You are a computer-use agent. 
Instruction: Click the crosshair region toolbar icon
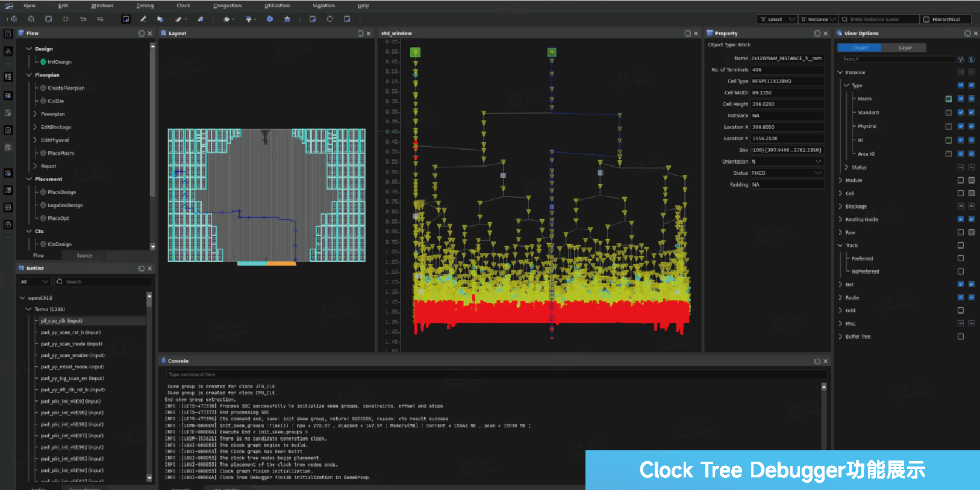pos(66,19)
